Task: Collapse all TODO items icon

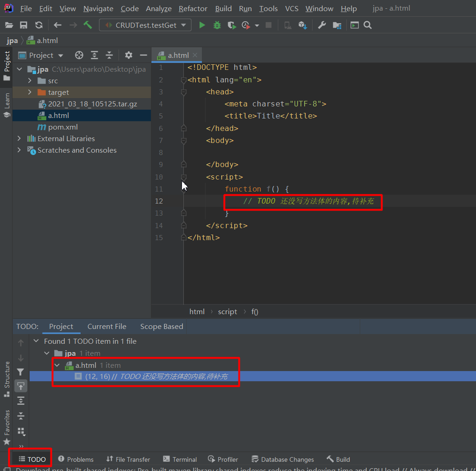Action: pyautogui.click(x=21, y=415)
